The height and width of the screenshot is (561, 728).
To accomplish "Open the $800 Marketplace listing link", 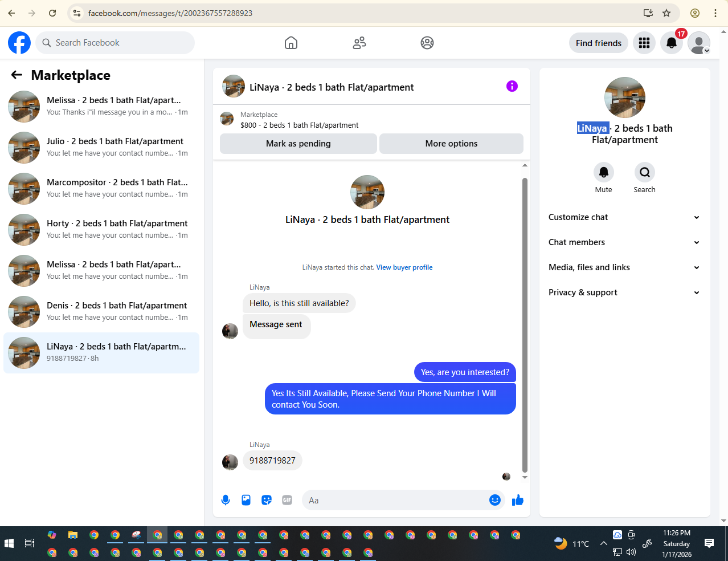I will [300, 125].
